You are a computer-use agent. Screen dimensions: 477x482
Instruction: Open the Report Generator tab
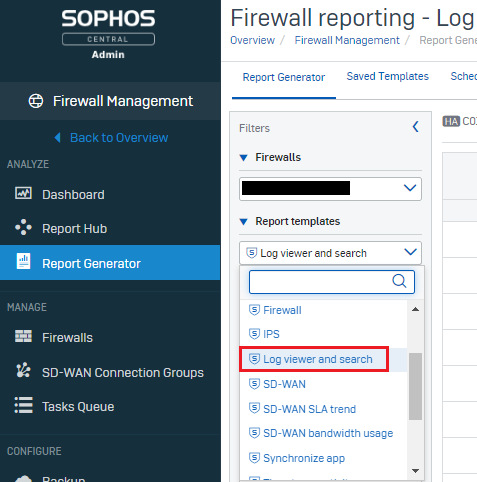click(284, 77)
